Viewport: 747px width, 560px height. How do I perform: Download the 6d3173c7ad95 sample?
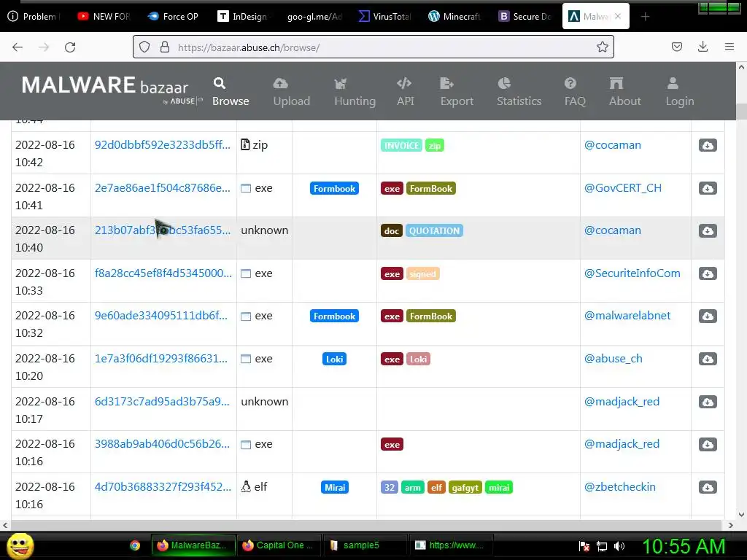tap(708, 402)
